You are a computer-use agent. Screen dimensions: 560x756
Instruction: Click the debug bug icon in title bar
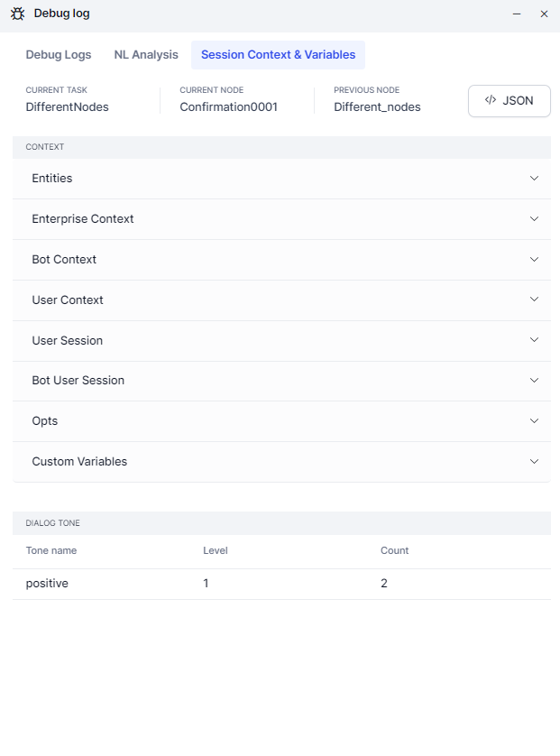(18, 14)
